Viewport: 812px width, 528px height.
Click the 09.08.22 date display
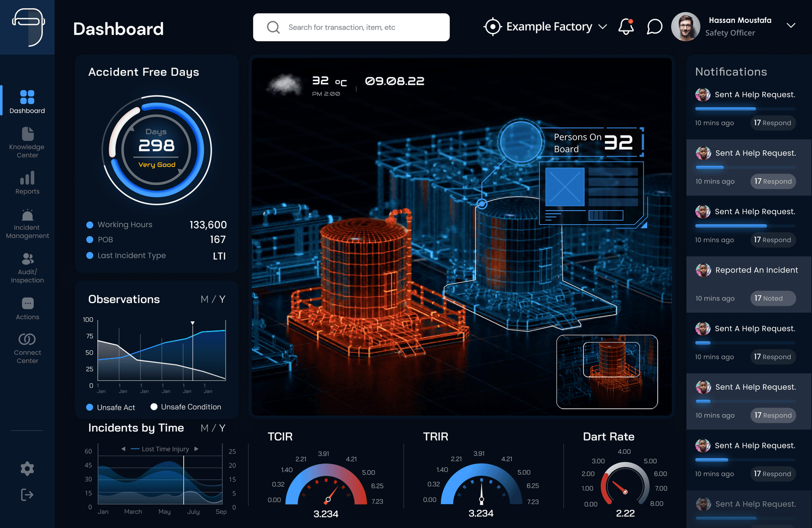(394, 81)
